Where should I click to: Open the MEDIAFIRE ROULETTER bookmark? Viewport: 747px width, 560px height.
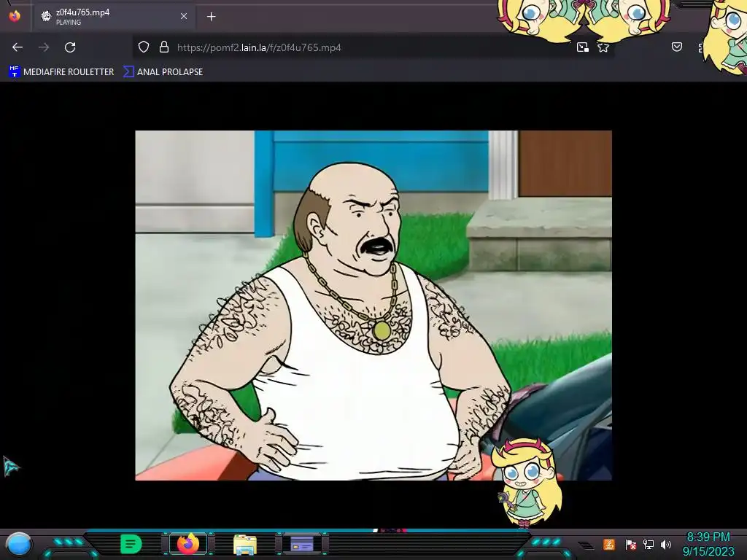(61, 72)
